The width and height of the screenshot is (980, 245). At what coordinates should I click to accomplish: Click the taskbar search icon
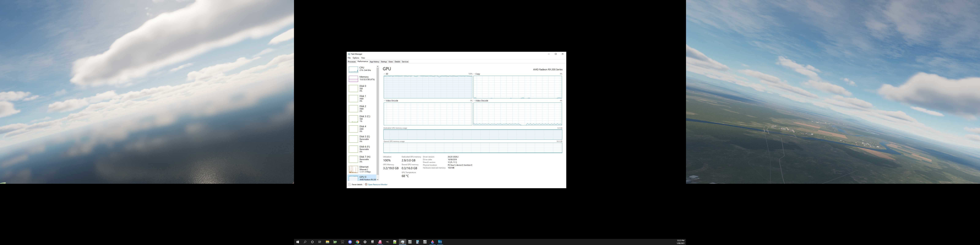[305, 242]
